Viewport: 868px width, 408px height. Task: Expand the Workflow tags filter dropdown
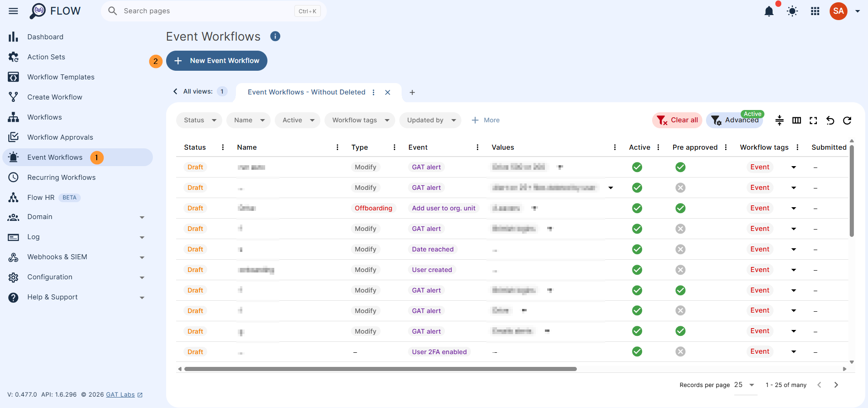(360, 120)
